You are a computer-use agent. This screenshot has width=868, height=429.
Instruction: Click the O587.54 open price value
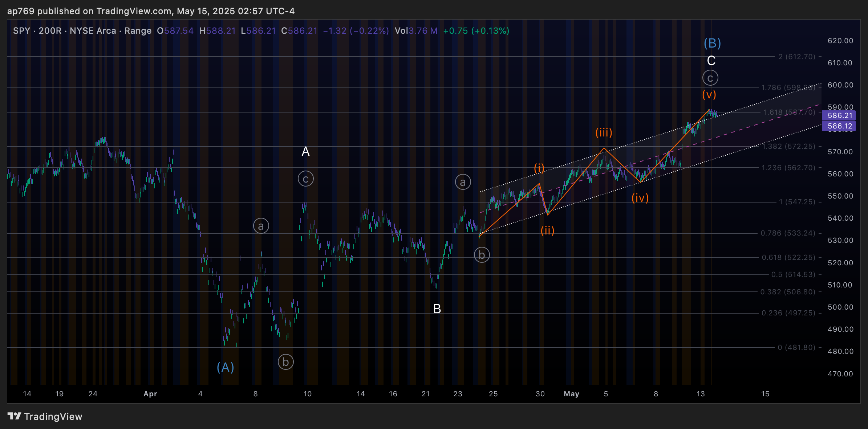[x=175, y=31]
